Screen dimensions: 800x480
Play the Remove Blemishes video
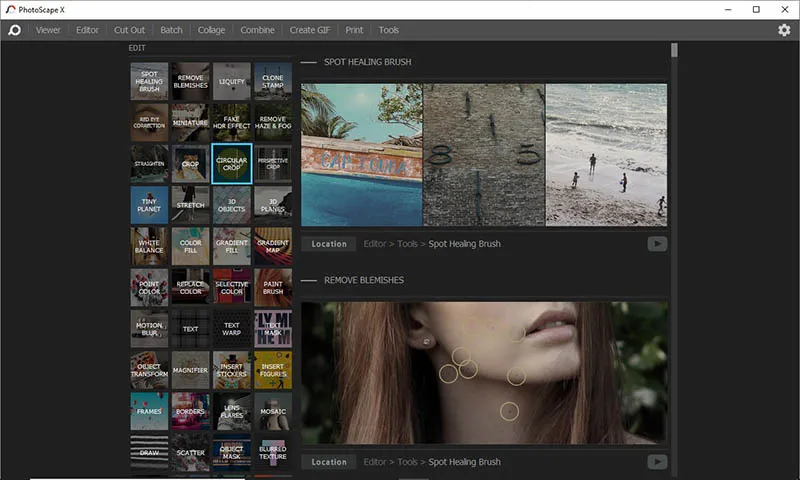tap(657, 461)
